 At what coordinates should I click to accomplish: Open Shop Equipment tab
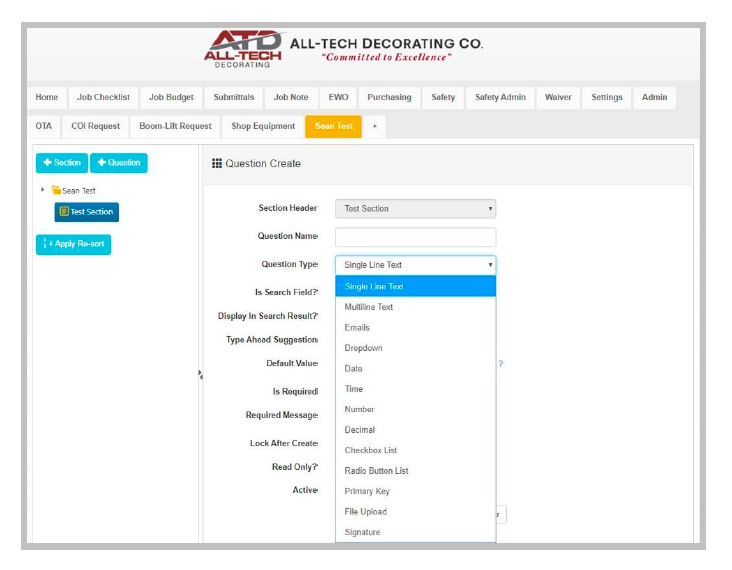(x=263, y=126)
